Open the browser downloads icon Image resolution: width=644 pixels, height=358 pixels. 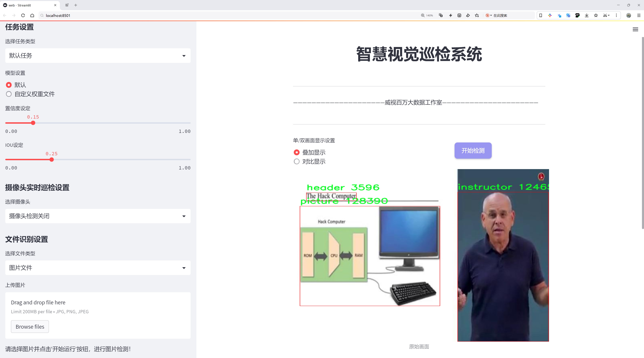click(x=587, y=15)
